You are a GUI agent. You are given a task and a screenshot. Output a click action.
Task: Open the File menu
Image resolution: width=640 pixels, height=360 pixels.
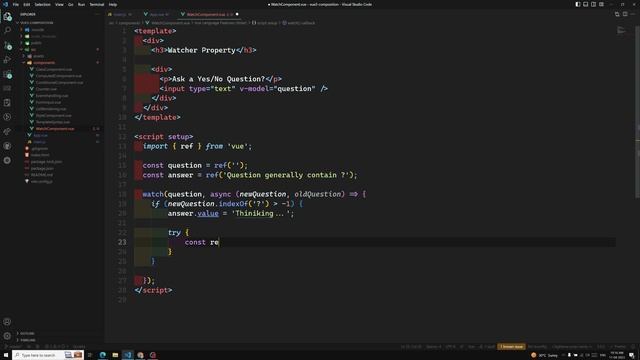16,4
